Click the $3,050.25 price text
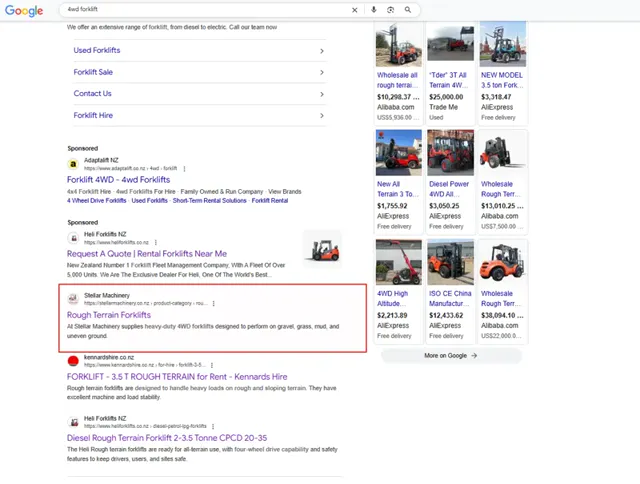Screen dimensions: 640x484 tap(444, 206)
